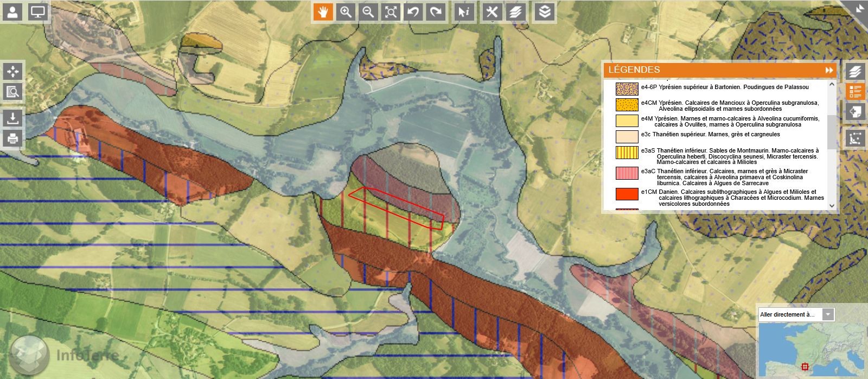This screenshot has width=868, height=379.
Task: Click the e1CM Danien red legend swatch
Action: 627,194
